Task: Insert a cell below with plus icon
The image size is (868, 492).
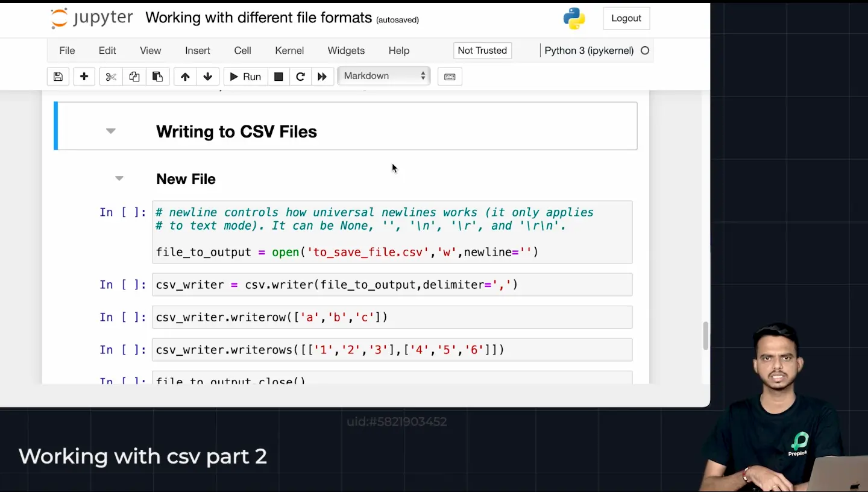Action: (84, 77)
